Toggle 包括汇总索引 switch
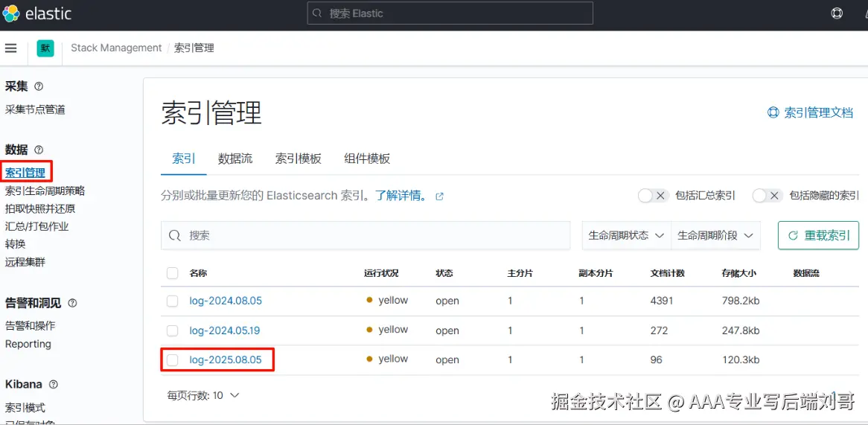 [653, 195]
